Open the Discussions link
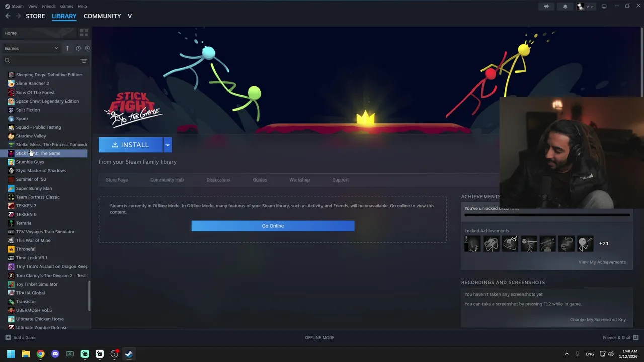 point(218,179)
